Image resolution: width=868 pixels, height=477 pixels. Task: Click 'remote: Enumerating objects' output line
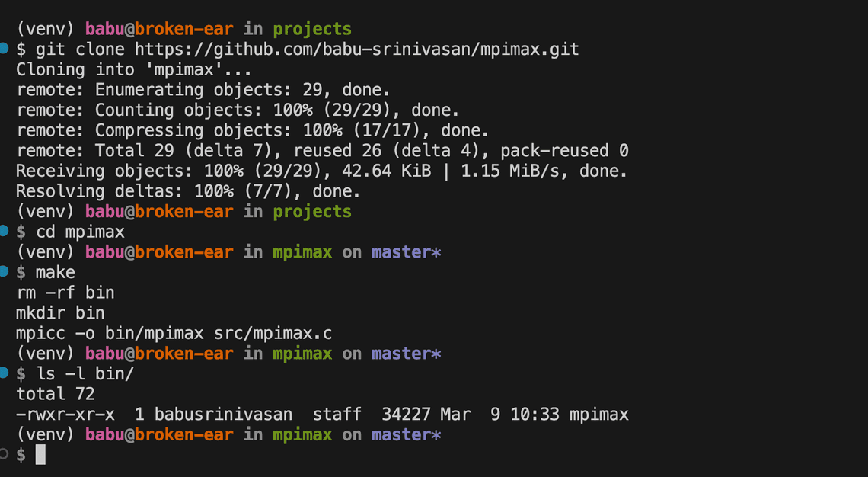coord(204,90)
